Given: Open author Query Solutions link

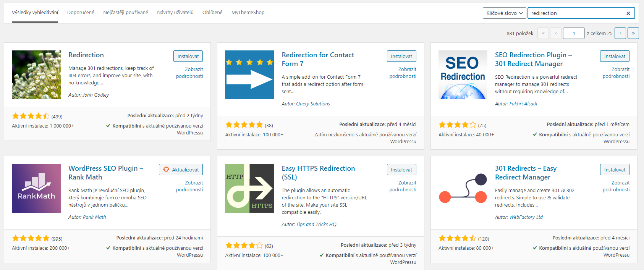Looking at the screenshot, I should tap(313, 103).
